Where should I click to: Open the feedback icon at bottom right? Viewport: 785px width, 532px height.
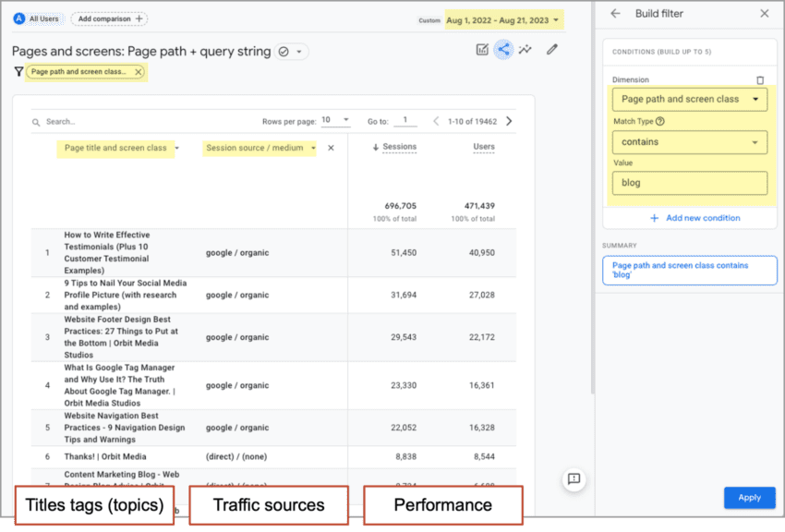pos(574,478)
